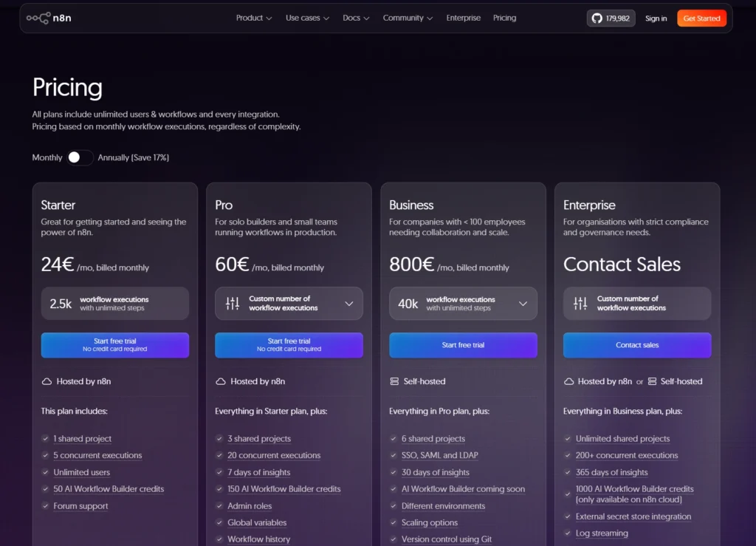Click 20 concurrent executions feature
Screen dimensions: 756x546
click(x=274, y=455)
